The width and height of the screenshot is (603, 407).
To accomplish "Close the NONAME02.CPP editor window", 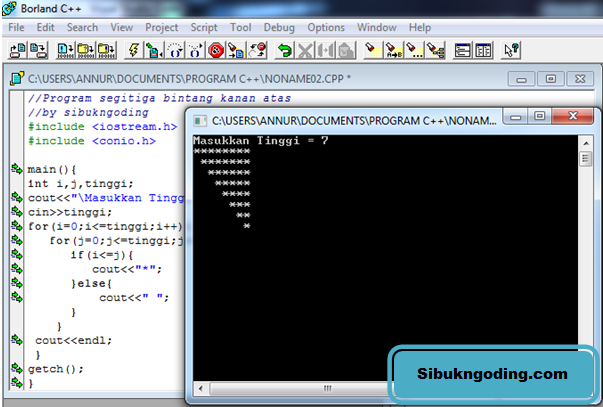I will click(x=580, y=79).
